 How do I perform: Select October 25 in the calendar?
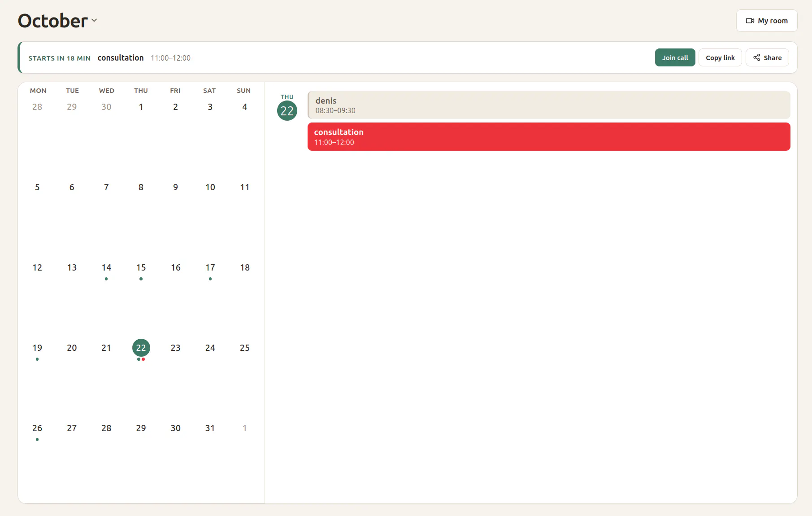[244, 348]
